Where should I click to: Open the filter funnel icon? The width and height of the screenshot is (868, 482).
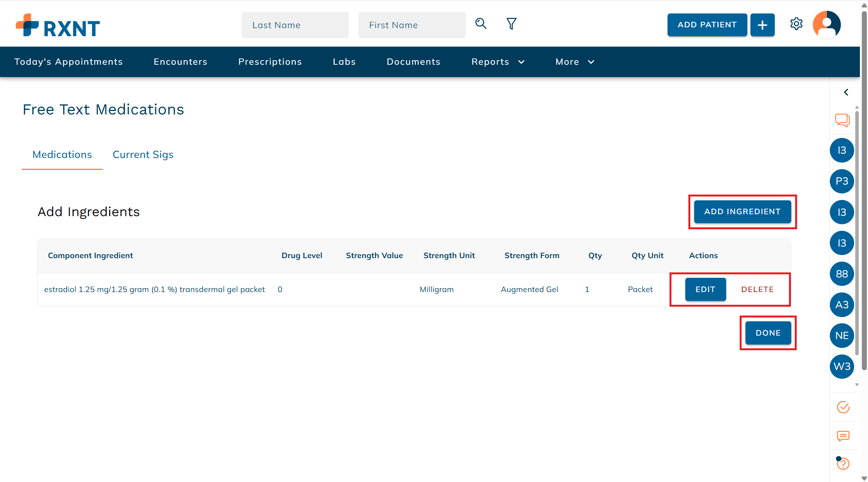(x=511, y=24)
